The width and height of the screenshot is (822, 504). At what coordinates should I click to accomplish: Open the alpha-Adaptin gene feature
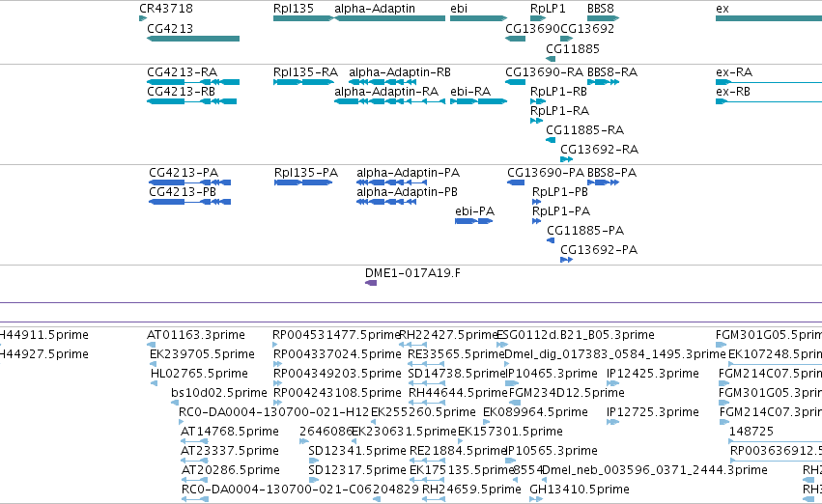click(x=390, y=19)
